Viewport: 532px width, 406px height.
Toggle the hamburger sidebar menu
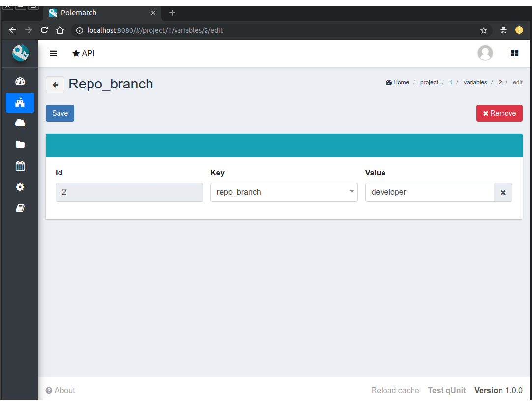pyautogui.click(x=53, y=53)
